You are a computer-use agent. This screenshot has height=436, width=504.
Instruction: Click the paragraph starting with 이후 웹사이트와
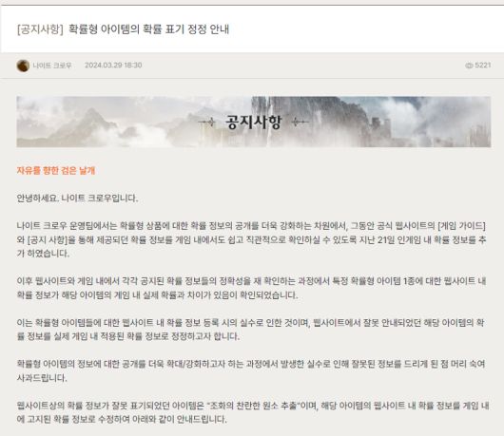click(x=251, y=288)
